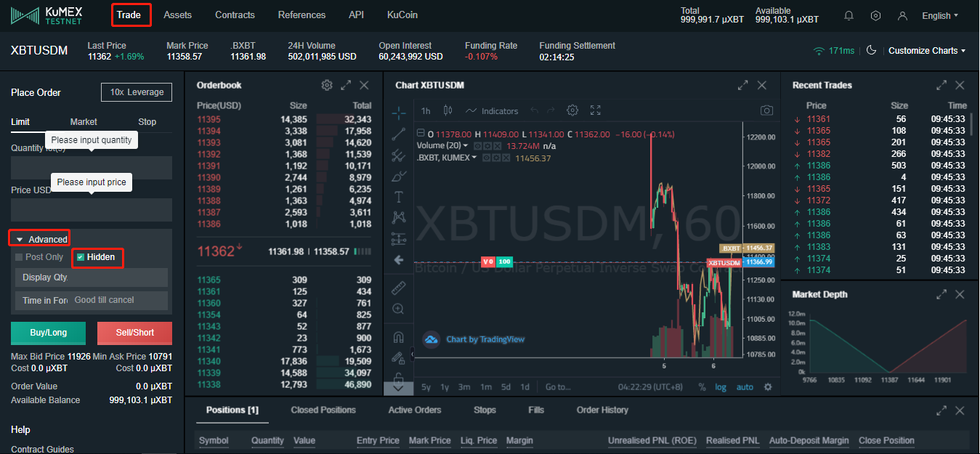Collapse the Advanced order options

tap(42, 240)
